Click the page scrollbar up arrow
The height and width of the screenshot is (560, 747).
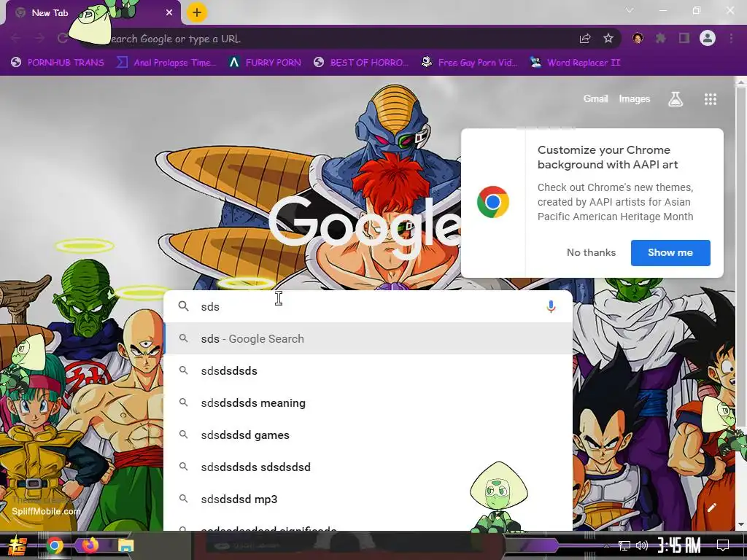[x=741, y=82]
